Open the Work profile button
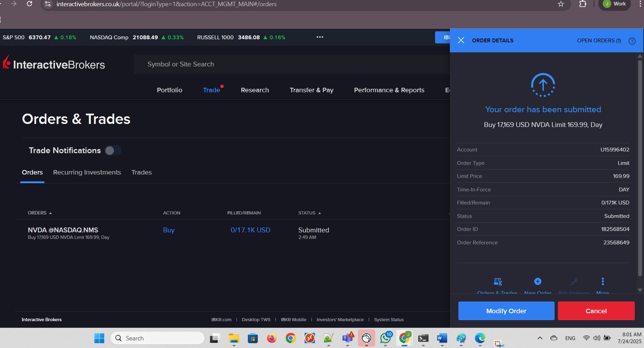This screenshot has height=348, width=644. coord(615,4)
